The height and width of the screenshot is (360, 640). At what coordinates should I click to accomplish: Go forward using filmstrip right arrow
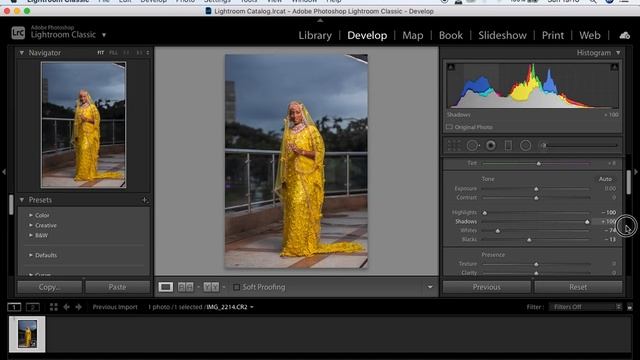[78, 307]
